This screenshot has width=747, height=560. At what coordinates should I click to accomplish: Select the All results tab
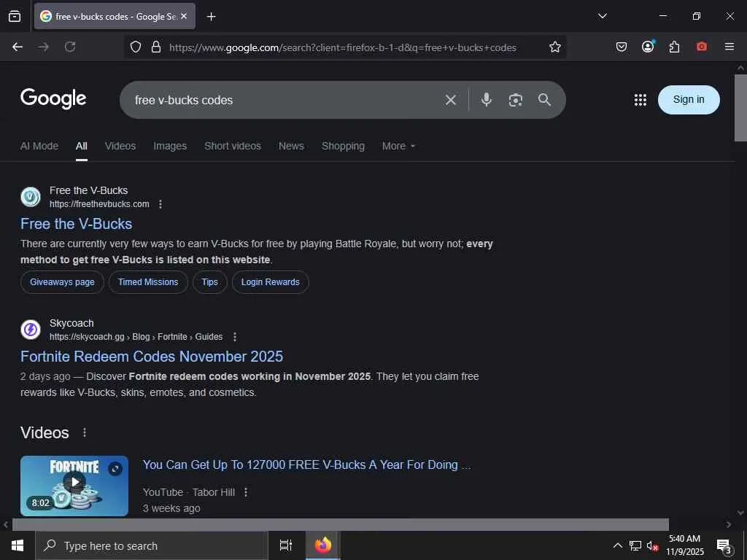pos(82,146)
